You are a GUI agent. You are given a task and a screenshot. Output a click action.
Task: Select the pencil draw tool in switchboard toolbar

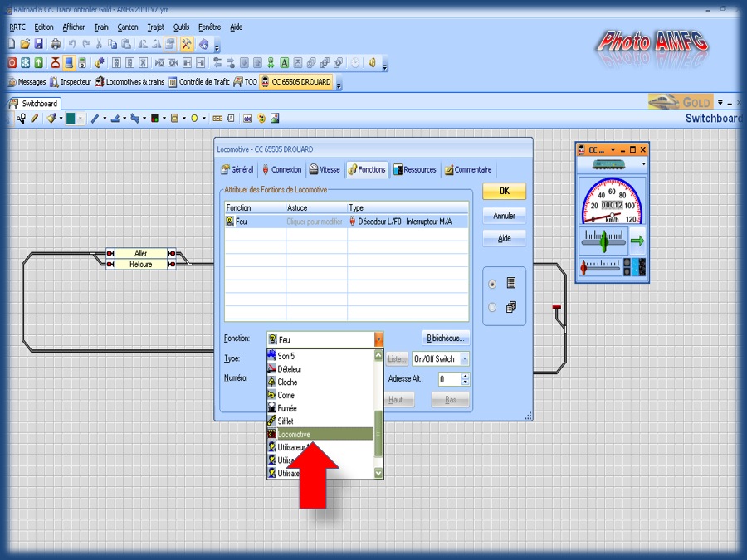point(35,118)
